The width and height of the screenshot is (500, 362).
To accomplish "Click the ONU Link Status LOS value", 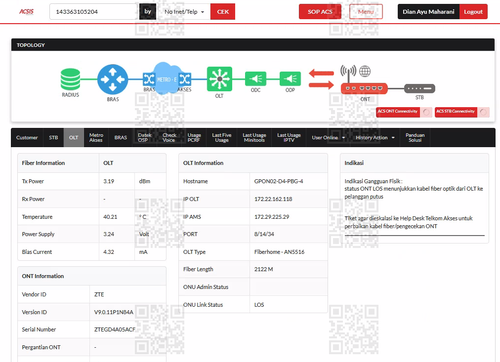I will tap(259, 305).
